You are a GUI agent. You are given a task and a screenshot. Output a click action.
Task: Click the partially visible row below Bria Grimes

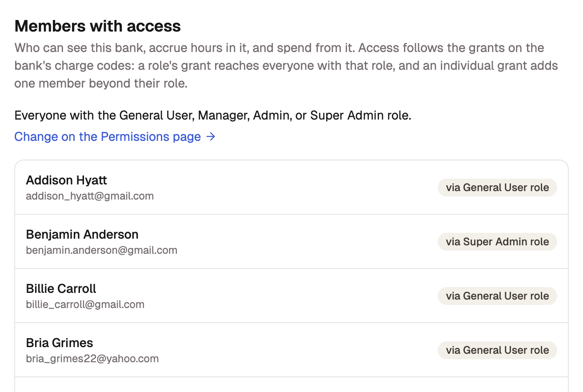click(x=291, y=385)
